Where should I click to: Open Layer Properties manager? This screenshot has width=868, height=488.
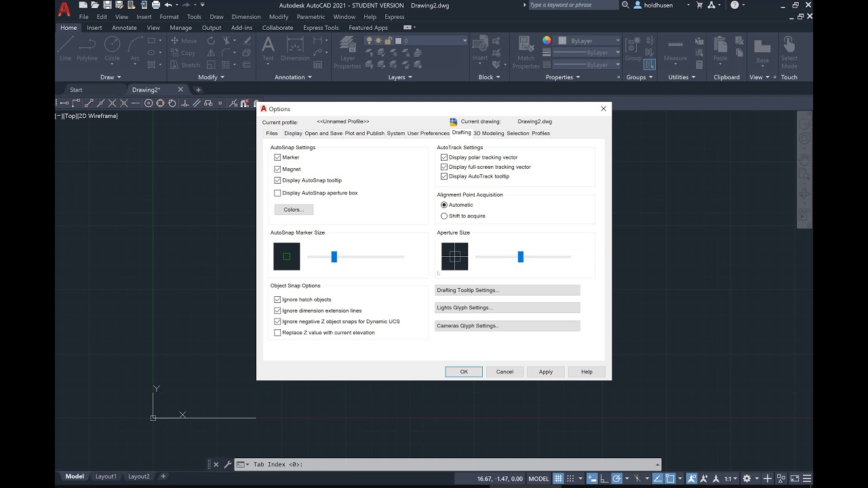tap(347, 53)
